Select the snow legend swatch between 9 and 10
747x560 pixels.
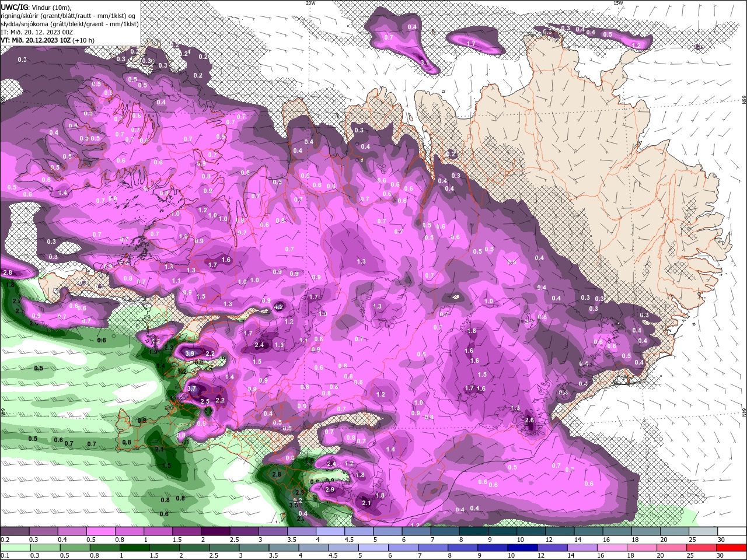[x=502, y=531]
